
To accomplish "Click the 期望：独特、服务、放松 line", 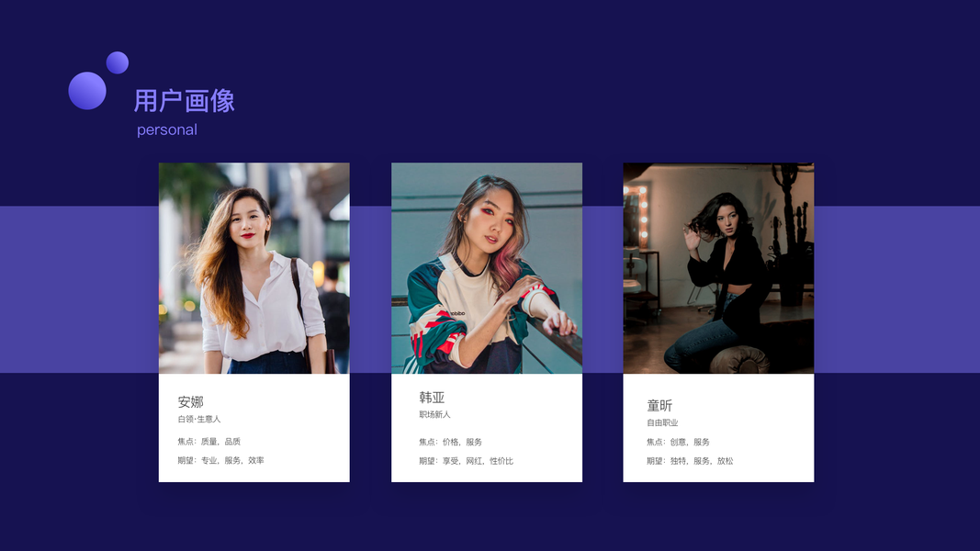I will [690, 461].
